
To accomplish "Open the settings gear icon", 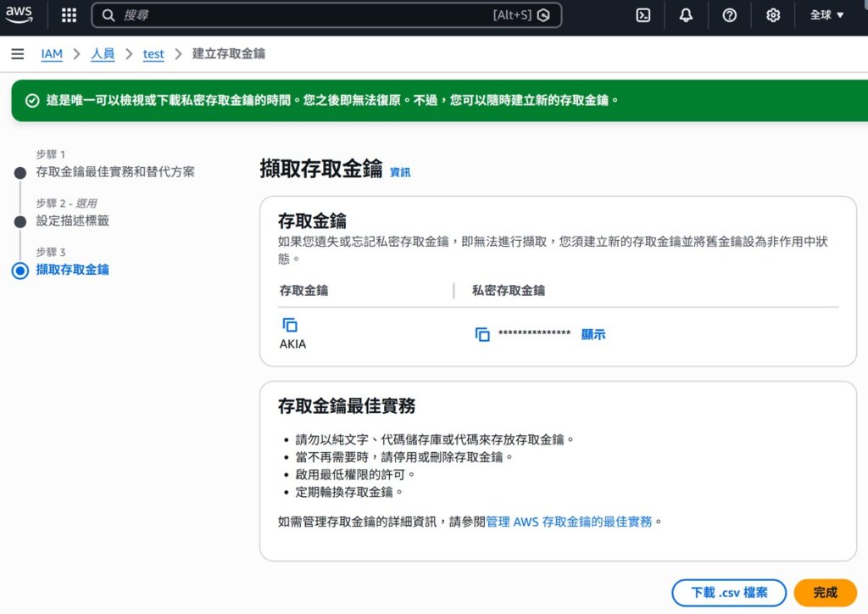I will [772, 15].
